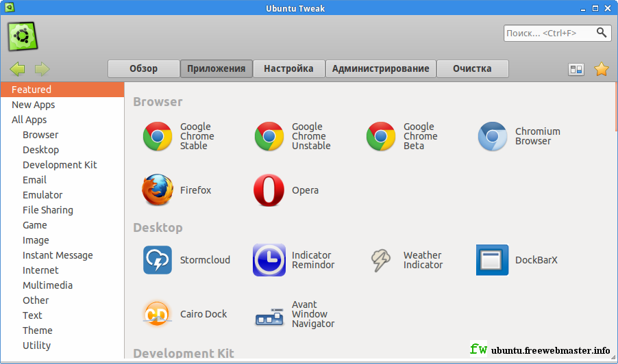
Task: Click the Weather Indicator label
Action: point(423,260)
